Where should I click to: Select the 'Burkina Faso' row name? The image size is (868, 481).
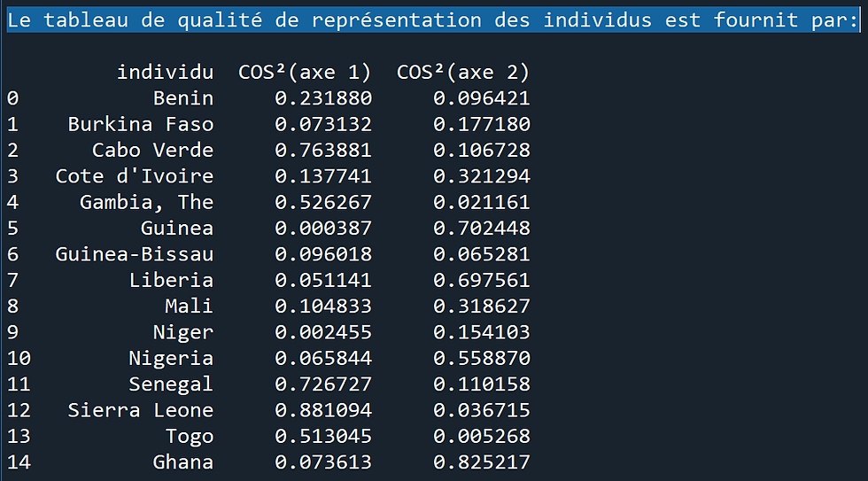(x=141, y=124)
